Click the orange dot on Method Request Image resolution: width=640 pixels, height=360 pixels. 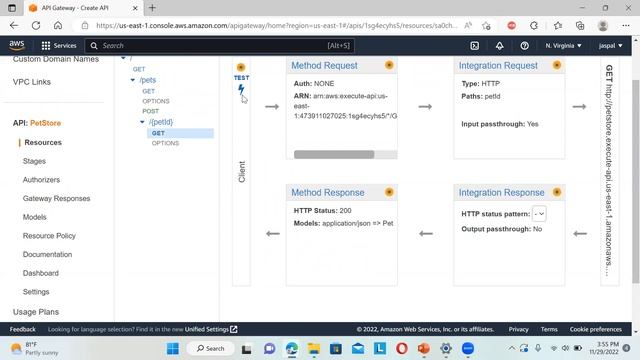[389, 65]
